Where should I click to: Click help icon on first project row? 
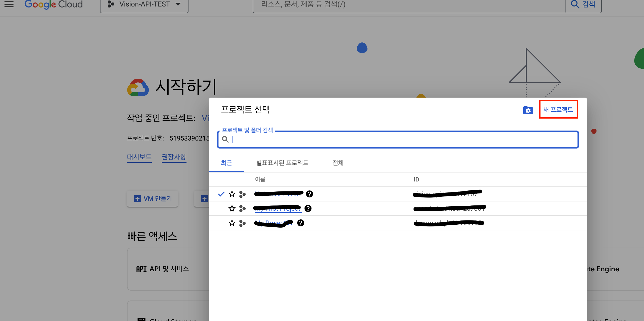point(309,194)
